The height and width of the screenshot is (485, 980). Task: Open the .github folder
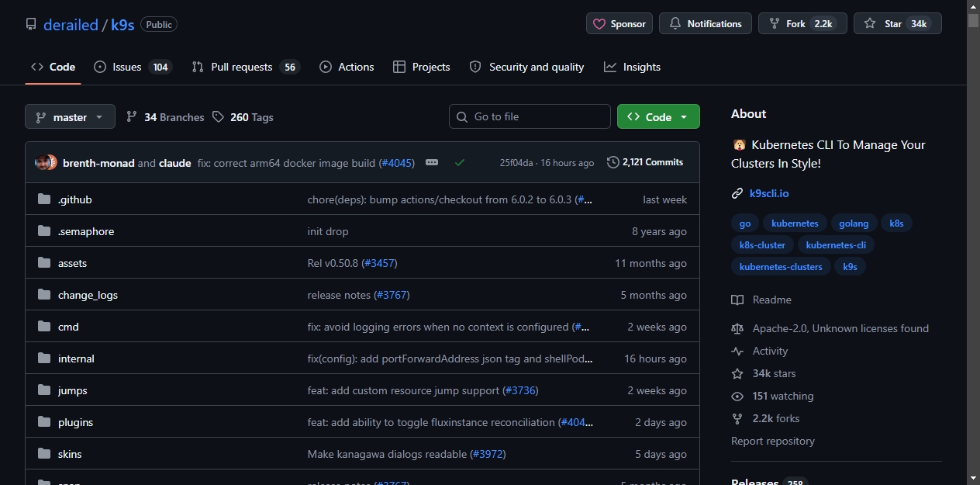click(x=74, y=199)
